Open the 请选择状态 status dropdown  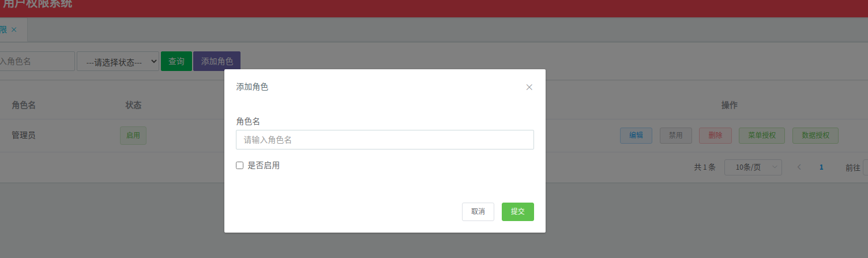pyautogui.click(x=118, y=61)
